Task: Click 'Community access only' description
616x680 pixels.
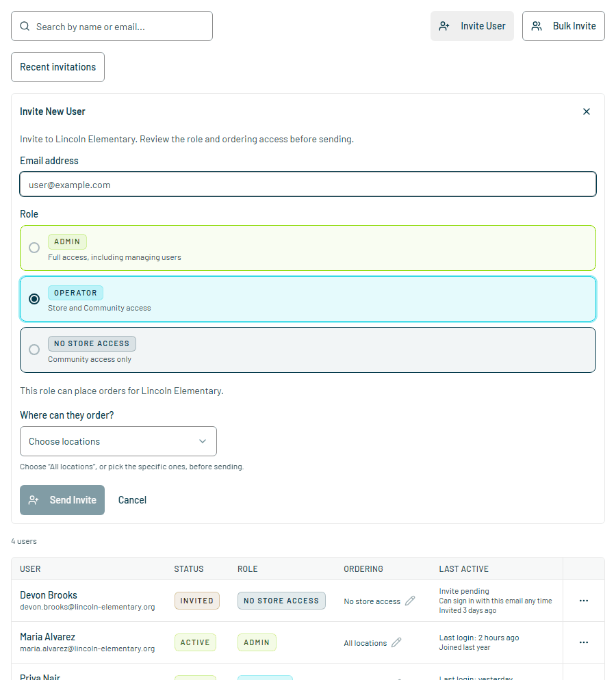Action: coord(90,359)
